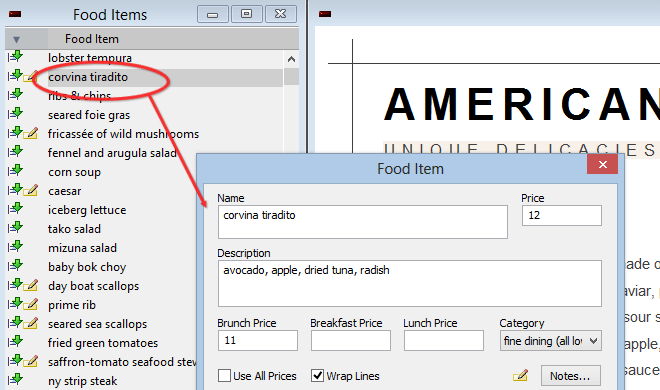Screen dimensions: 660x390
Task: Open the Notes dialog
Action: [570, 376]
